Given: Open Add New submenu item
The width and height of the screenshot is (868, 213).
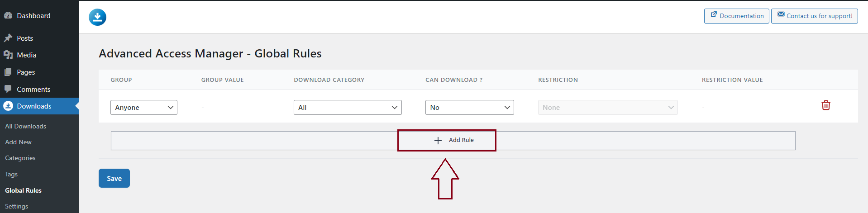Looking at the screenshot, I should pyautogui.click(x=19, y=142).
